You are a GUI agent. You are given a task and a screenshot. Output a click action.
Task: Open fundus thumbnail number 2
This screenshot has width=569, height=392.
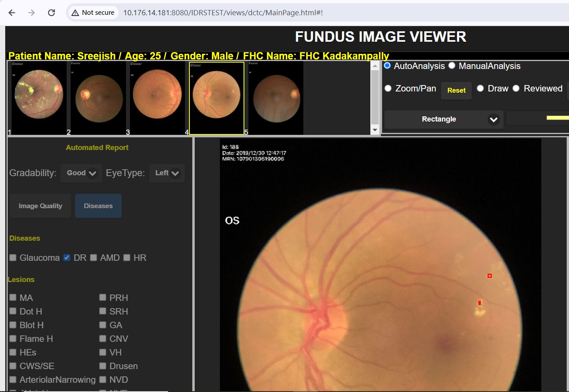pyautogui.click(x=98, y=98)
